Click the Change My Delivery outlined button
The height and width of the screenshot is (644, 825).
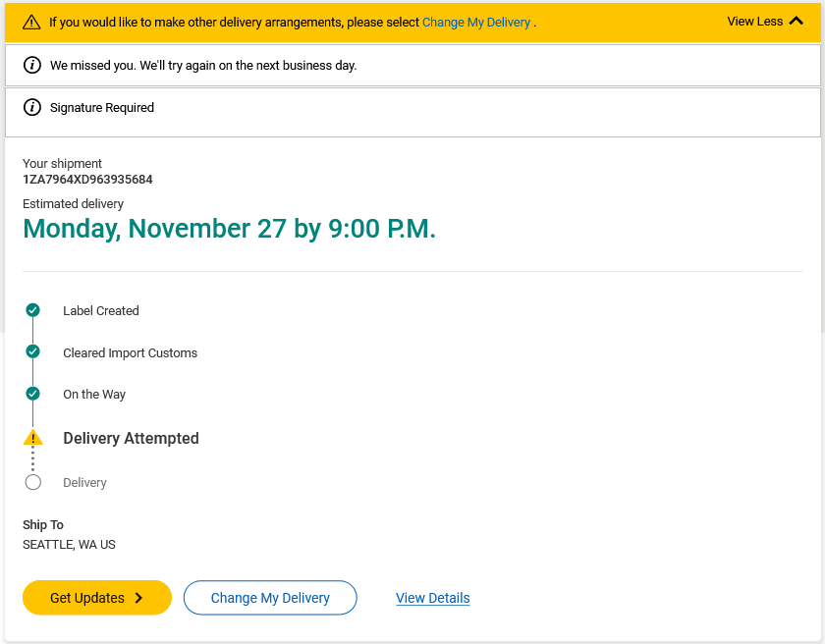pyautogui.click(x=270, y=598)
